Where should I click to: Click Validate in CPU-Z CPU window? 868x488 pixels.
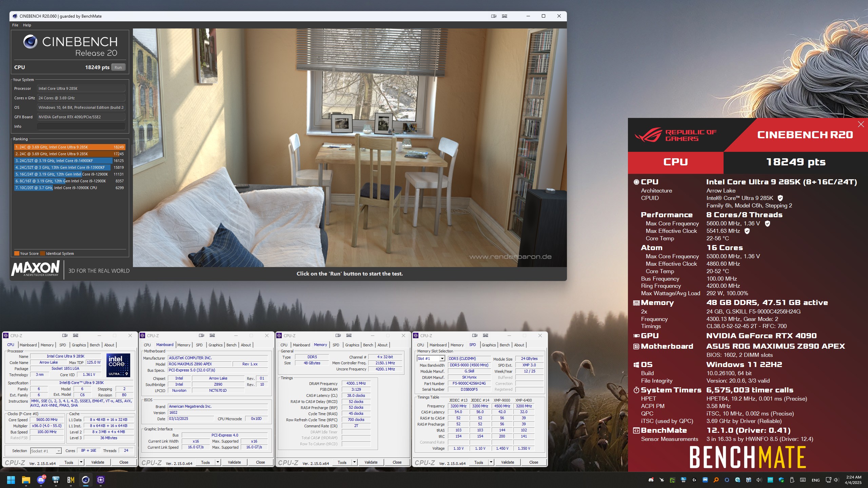click(x=98, y=462)
